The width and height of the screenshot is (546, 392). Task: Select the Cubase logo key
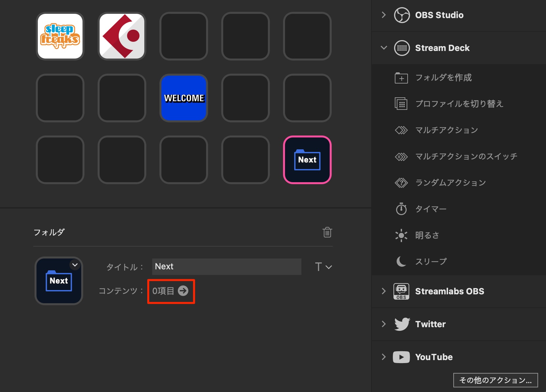(122, 36)
